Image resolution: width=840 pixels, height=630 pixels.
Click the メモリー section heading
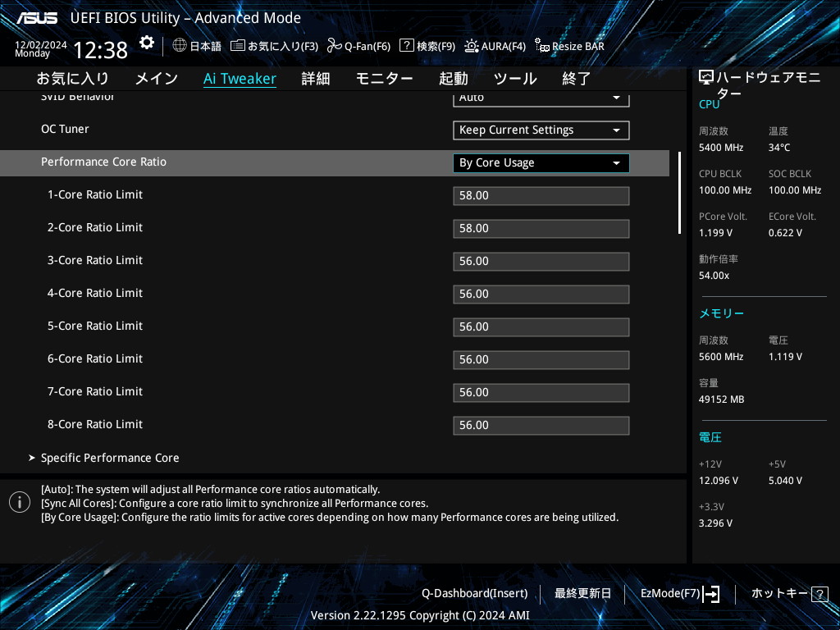(x=722, y=313)
